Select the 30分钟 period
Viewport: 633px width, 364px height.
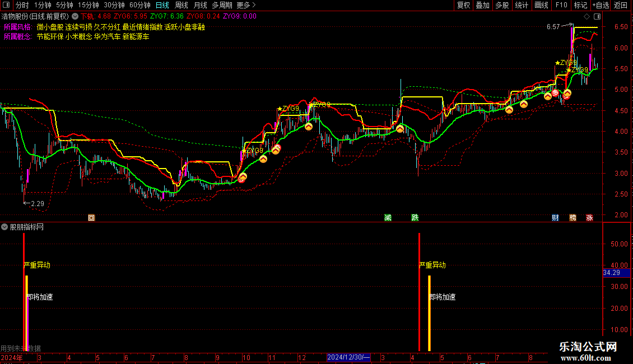[x=114, y=5]
